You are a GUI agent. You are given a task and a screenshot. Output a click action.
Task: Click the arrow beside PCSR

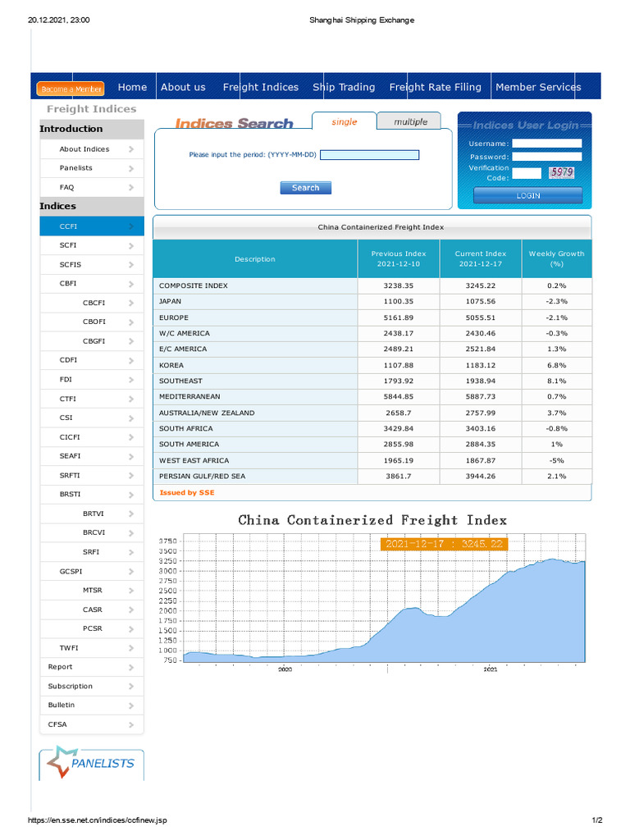click(x=131, y=629)
